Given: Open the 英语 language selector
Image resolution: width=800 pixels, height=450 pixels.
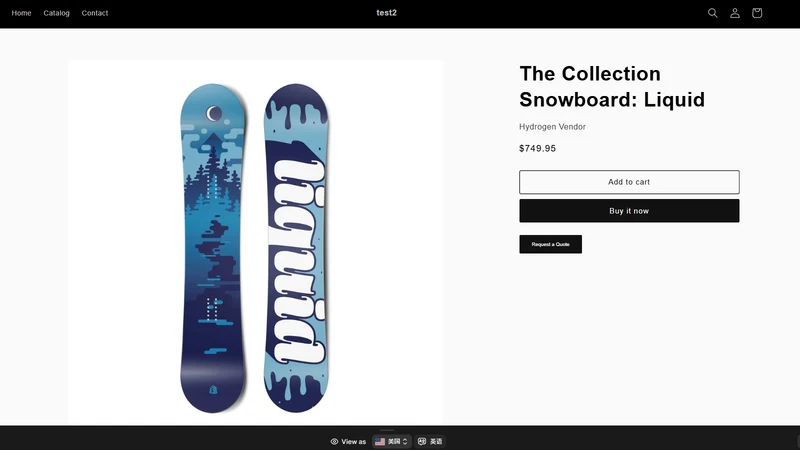Looking at the screenshot, I should [x=430, y=442].
